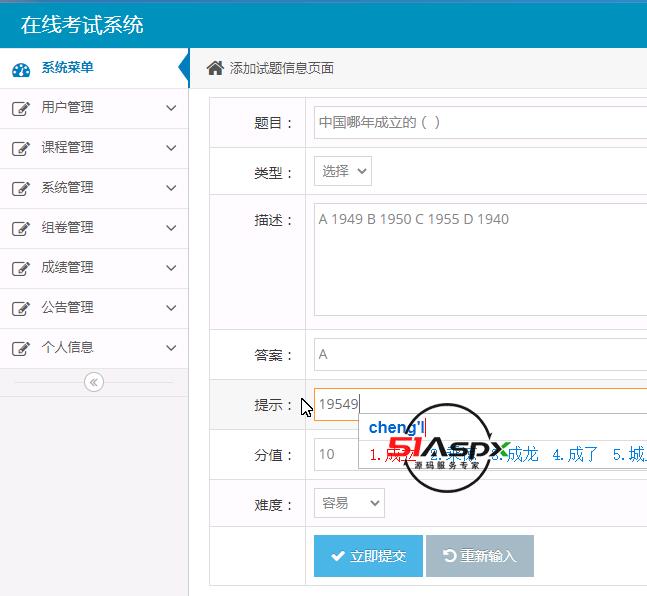Click into the 描述 text area

coord(480,260)
